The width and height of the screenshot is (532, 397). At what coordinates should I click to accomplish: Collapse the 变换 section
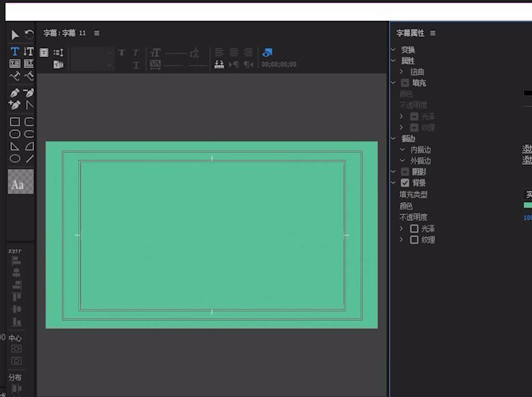click(393, 50)
